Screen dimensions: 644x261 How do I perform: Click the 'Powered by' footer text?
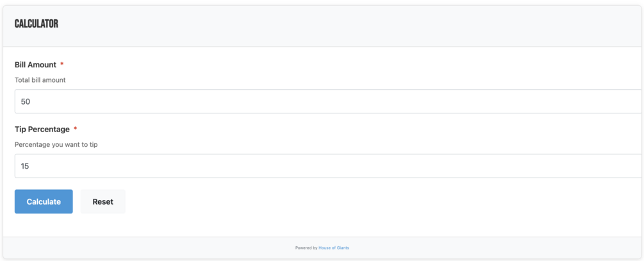click(x=306, y=248)
